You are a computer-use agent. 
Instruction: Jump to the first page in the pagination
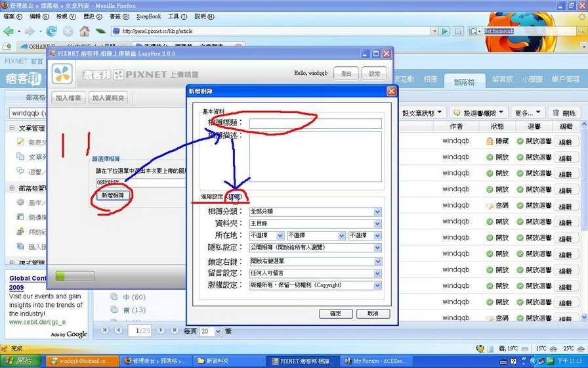pos(105,330)
